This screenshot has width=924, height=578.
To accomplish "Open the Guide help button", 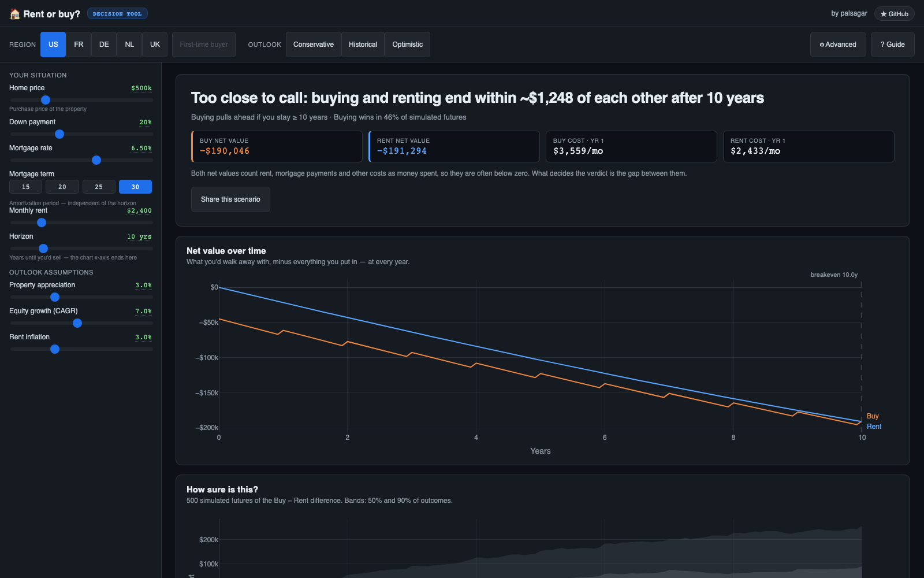I will click(x=892, y=45).
